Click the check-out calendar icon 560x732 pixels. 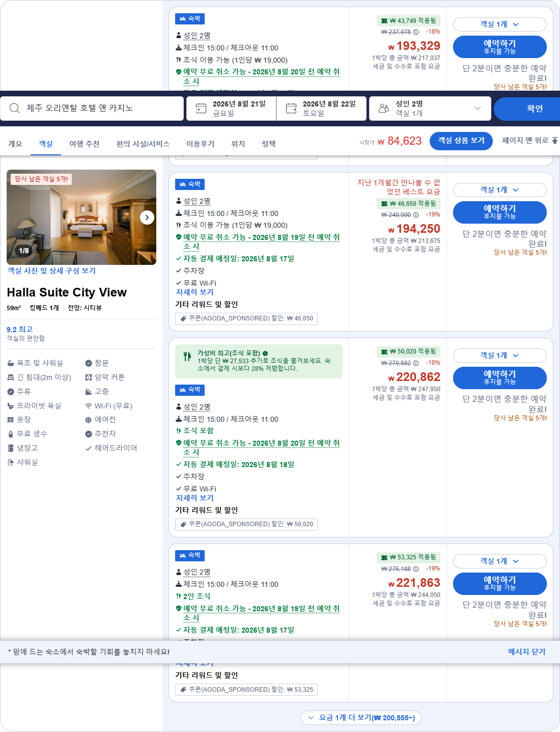click(x=291, y=108)
